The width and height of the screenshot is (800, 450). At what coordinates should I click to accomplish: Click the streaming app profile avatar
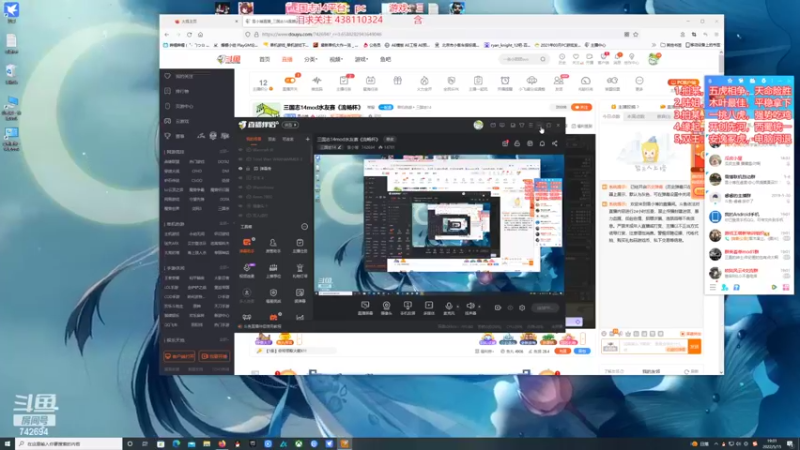point(478,125)
